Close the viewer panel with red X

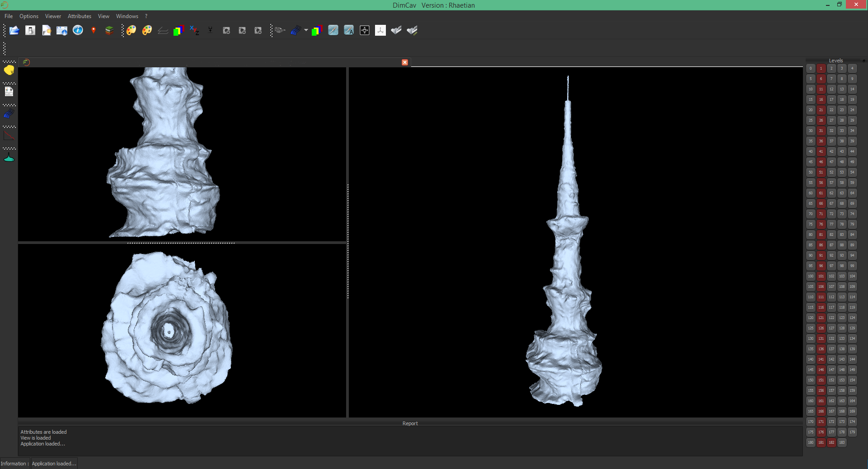(x=405, y=62)
